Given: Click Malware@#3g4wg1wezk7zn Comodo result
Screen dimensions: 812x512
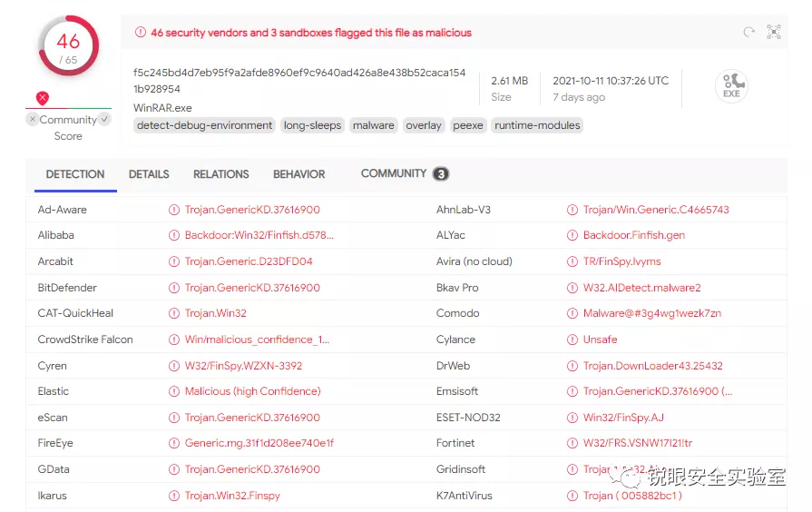Looking at the screenshot, I should pyautogui.click(x=652, y=313).
